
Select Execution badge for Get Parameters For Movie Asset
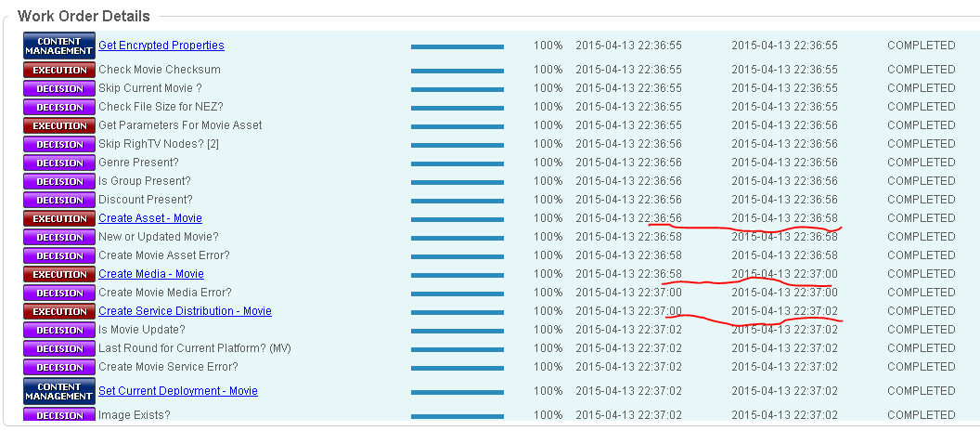(59, 125)
